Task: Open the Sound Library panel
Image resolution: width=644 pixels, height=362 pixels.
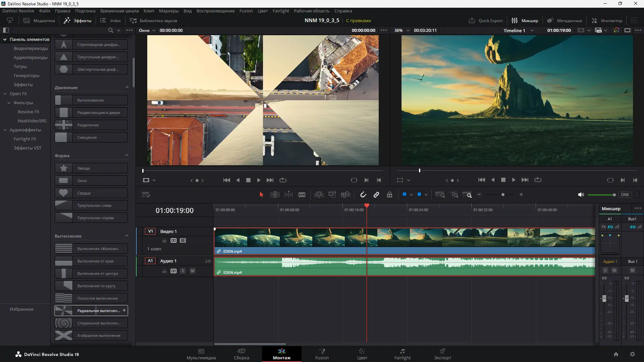Action: (153, 20)
